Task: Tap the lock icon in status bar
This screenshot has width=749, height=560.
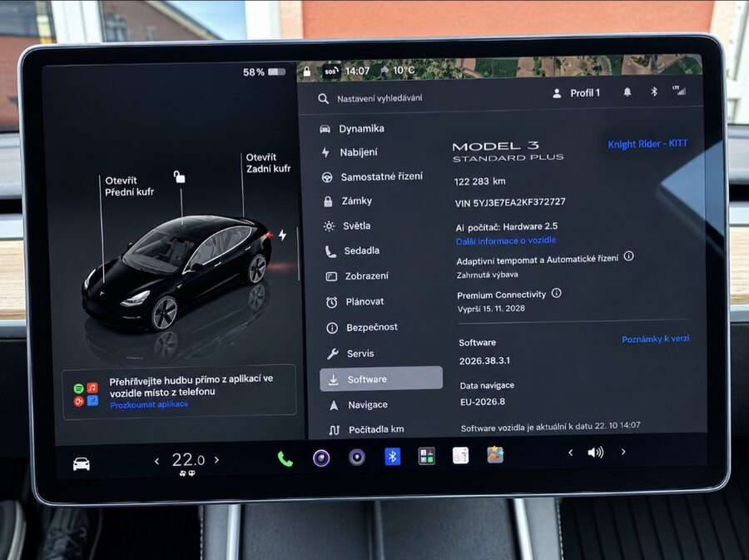Action: tap(306, 72)
